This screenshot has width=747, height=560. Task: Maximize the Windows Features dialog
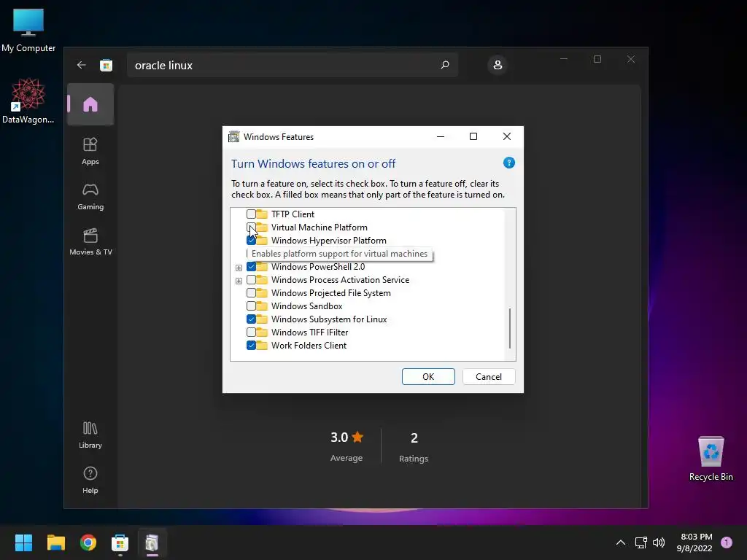pos(473,136)
